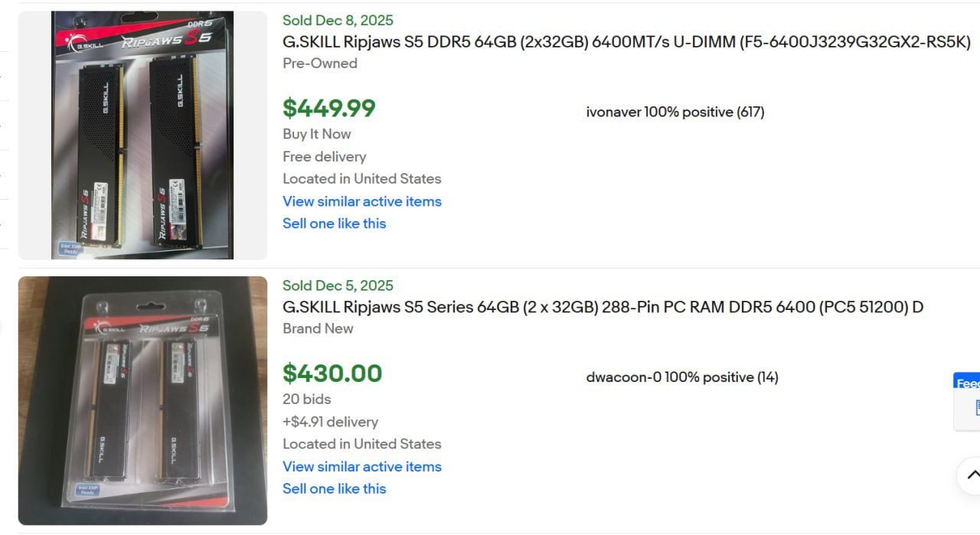Open the blue Feedback tab
The image size is (980, 535).
(968, 383)
